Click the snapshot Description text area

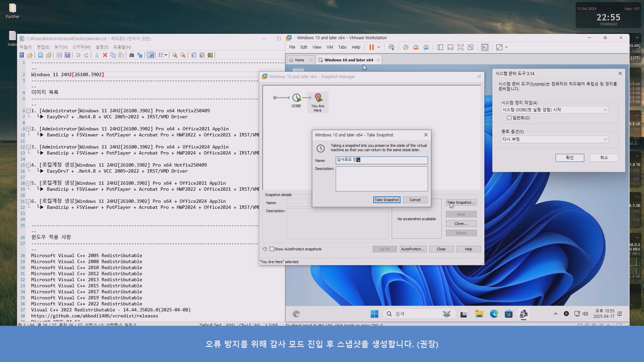(381, 179)
